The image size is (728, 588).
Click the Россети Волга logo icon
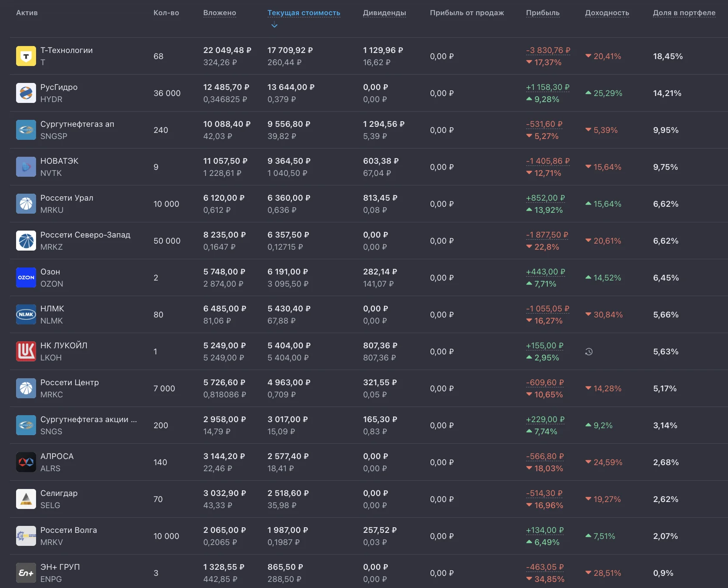pyautogui.click(x=26, y=536)
